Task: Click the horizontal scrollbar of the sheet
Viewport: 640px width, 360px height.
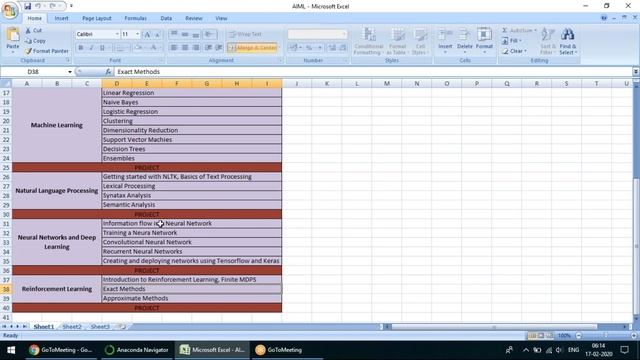Action: [494, 327]
